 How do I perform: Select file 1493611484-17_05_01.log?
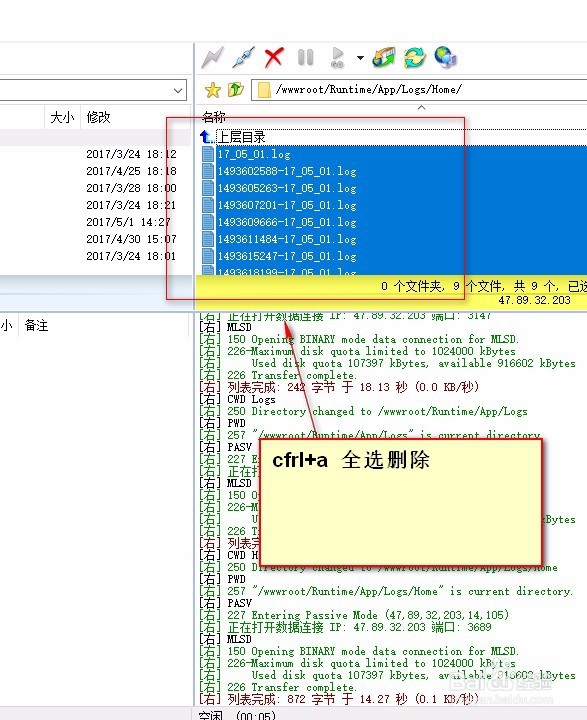(287, 239)
